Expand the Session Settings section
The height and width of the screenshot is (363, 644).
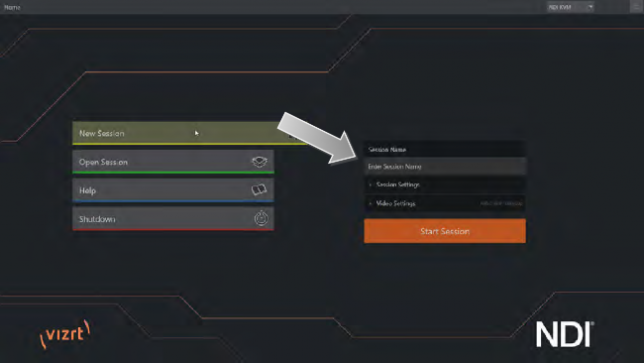(445, 184)
